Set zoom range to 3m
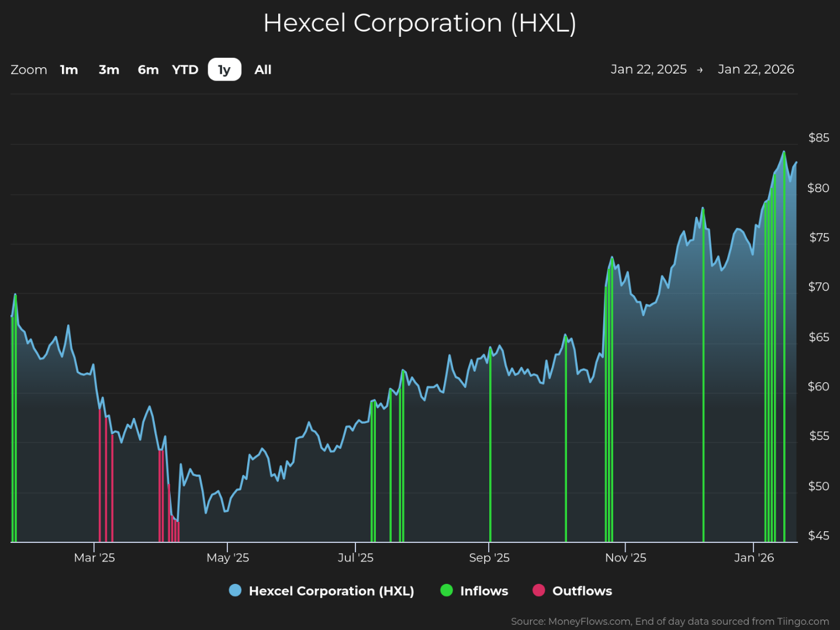This screenshot has height=630, width=840. [109, 70]
